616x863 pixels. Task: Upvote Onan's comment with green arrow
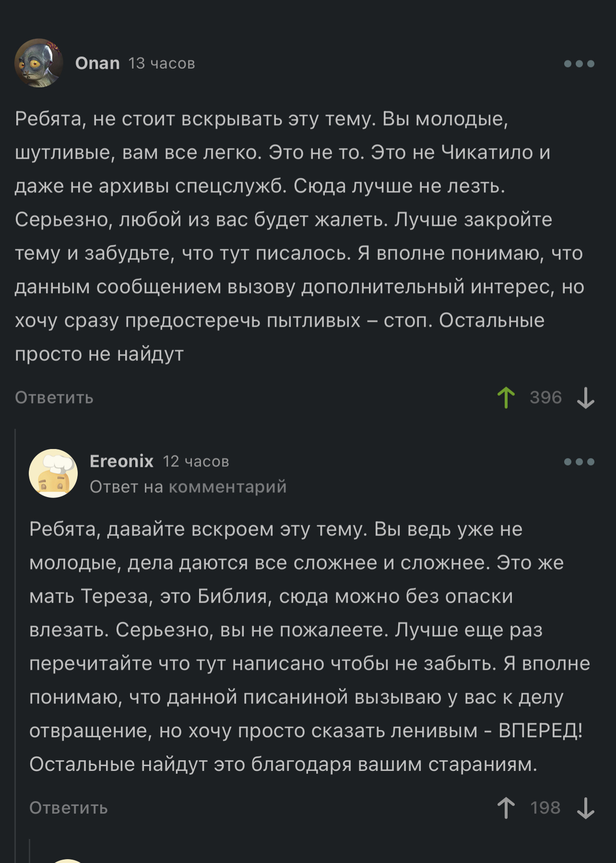[506, 398]
